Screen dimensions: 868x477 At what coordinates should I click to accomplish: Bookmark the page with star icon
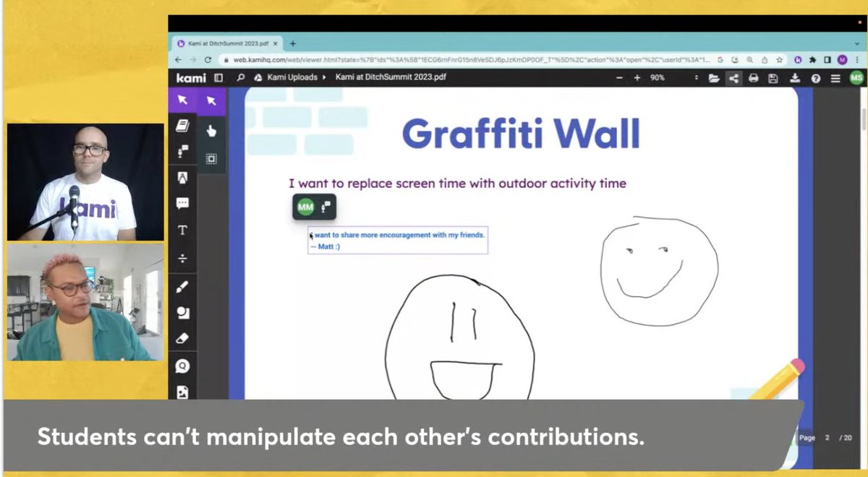pyautogui.click(x=779, y=60)
